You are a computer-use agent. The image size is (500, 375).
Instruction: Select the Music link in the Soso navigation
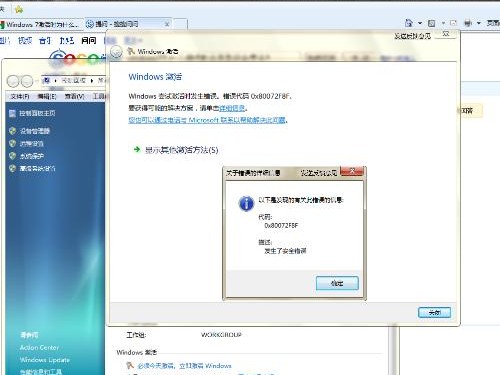pyautogui.click(x=45, y=41)
